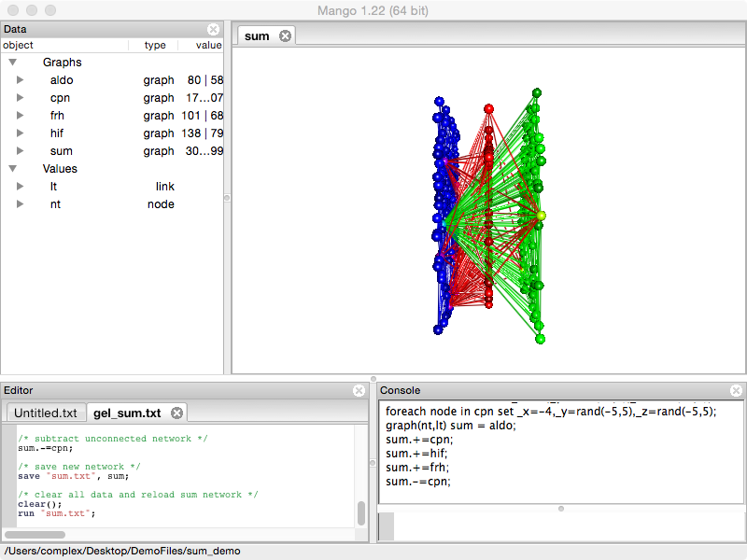The height and width of the screenshot is (560, 747).
Task: Close the Data panel
Action: click(x=213, y=30)
